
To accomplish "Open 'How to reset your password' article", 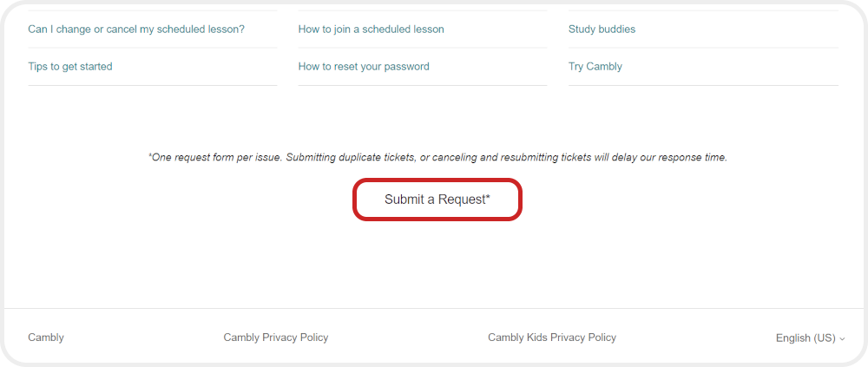I will coord(364,67).
